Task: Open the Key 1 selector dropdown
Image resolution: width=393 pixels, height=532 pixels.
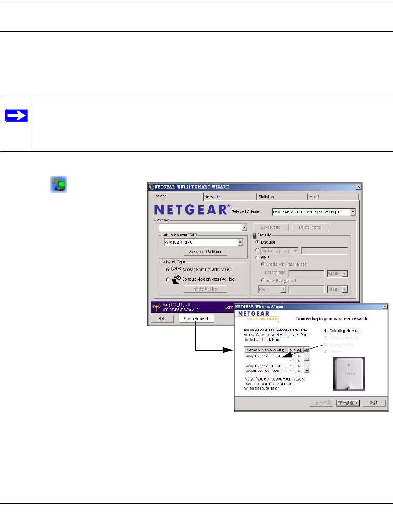Action: [x=283, y=289]
